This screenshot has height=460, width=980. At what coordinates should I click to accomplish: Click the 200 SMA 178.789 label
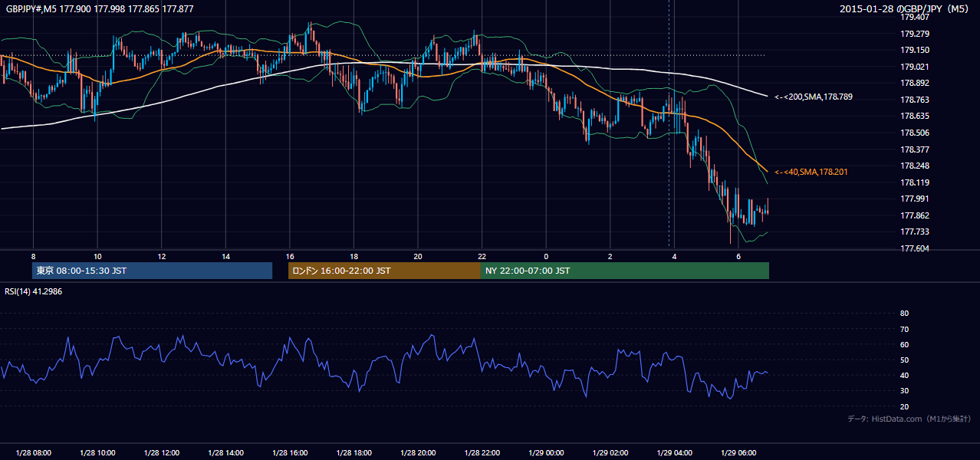click(813, 97)
